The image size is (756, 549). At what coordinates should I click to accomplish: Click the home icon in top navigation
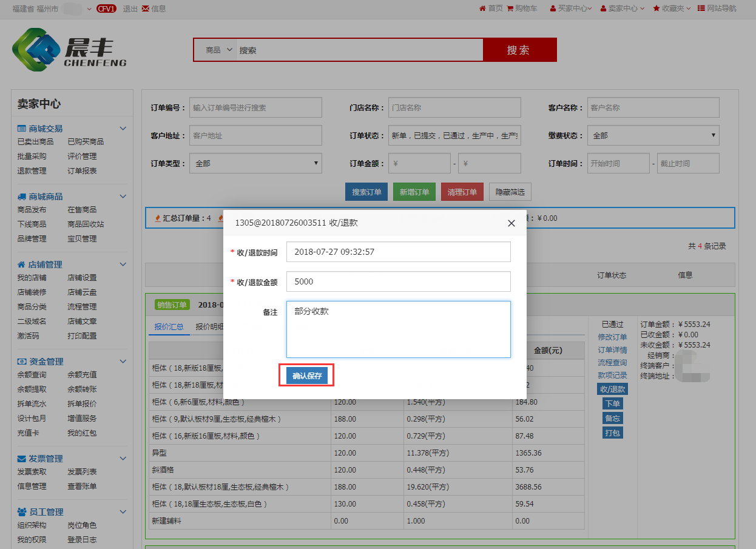point(482,8)
